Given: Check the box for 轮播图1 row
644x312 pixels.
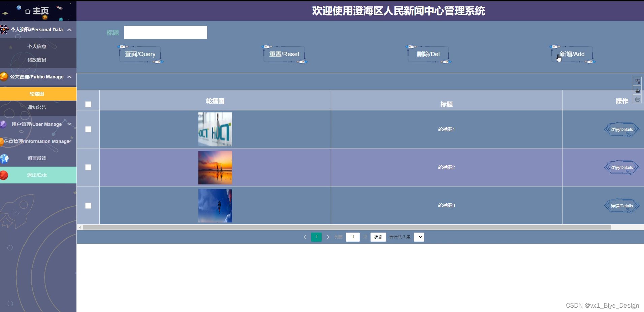Looking at the screenshot, I should [88, 129].
